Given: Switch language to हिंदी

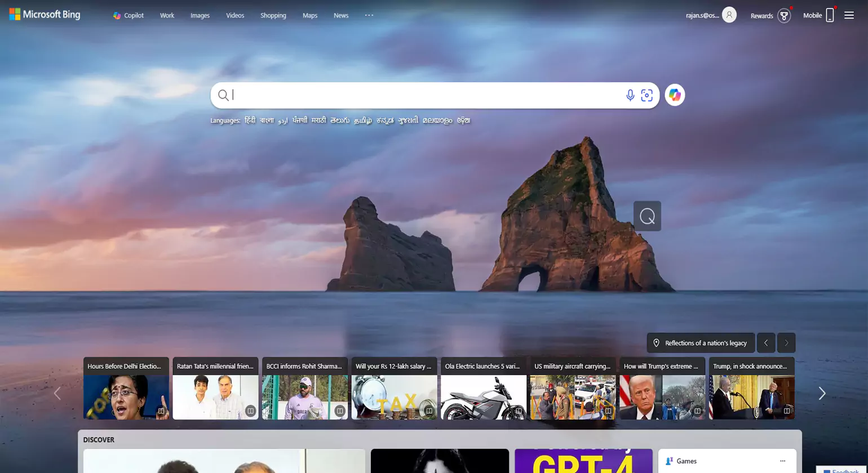Looking at the screenshot, I should [x=250, y=121].
